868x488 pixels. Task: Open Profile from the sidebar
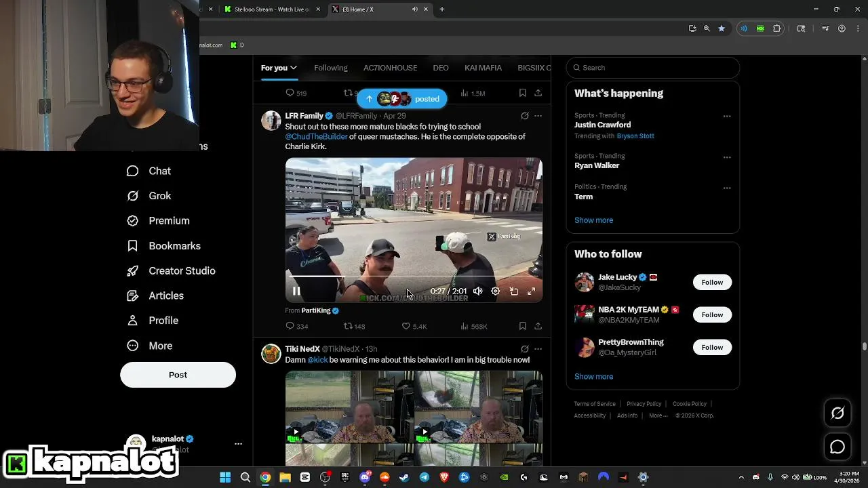tap(153, 321)
